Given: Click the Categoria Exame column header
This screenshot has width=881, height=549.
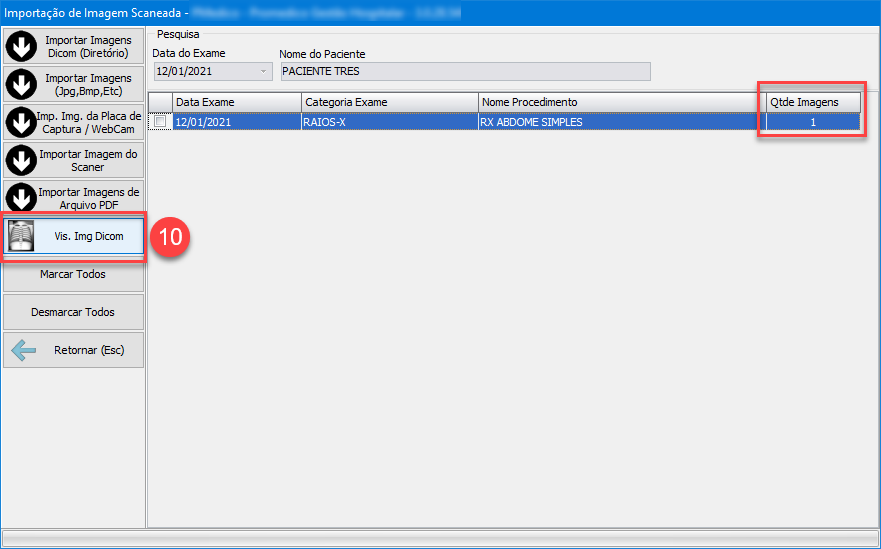Looking at the screenshot, I should click(x=389, y=102).
